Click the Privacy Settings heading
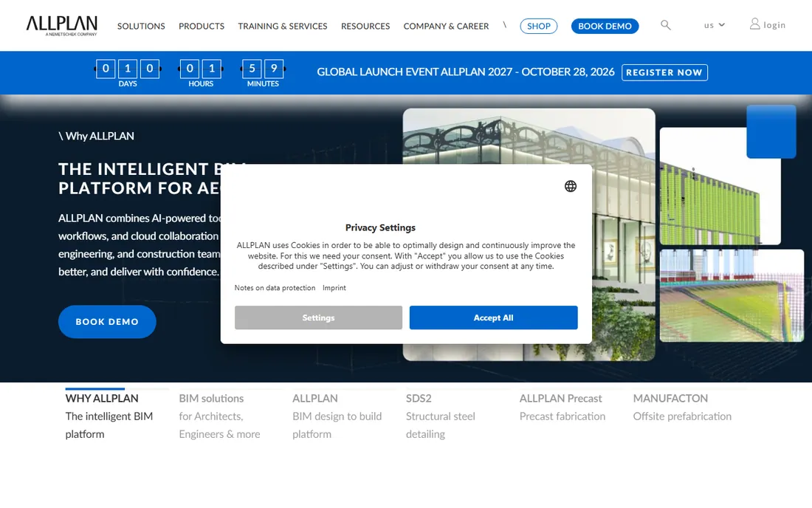812x508 pixels. click(x=381, y=227)
